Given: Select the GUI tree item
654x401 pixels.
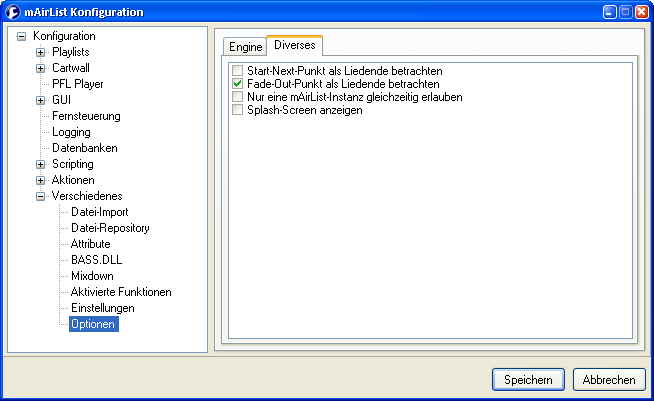Looking at the screenshot, I should coord(61,100).
